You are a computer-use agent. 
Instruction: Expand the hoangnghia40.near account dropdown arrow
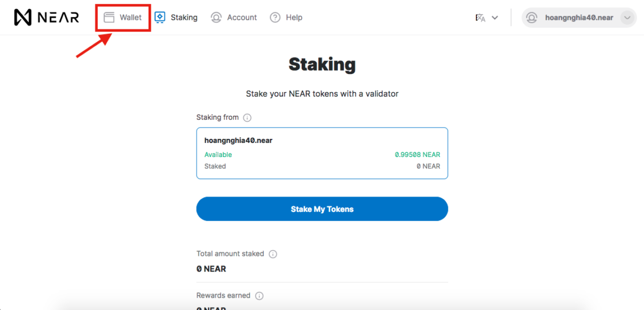pyautogui.click(x=626, y=18)
